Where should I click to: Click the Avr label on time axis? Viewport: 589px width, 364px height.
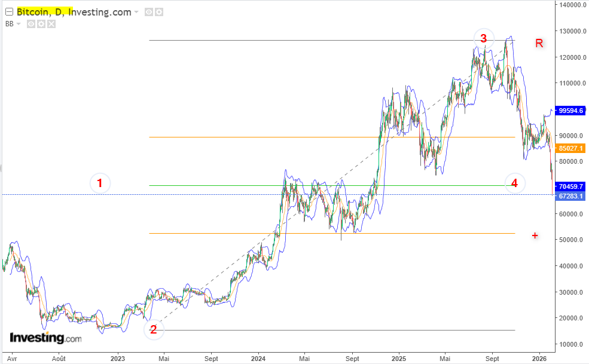click(x=12, y=359)
